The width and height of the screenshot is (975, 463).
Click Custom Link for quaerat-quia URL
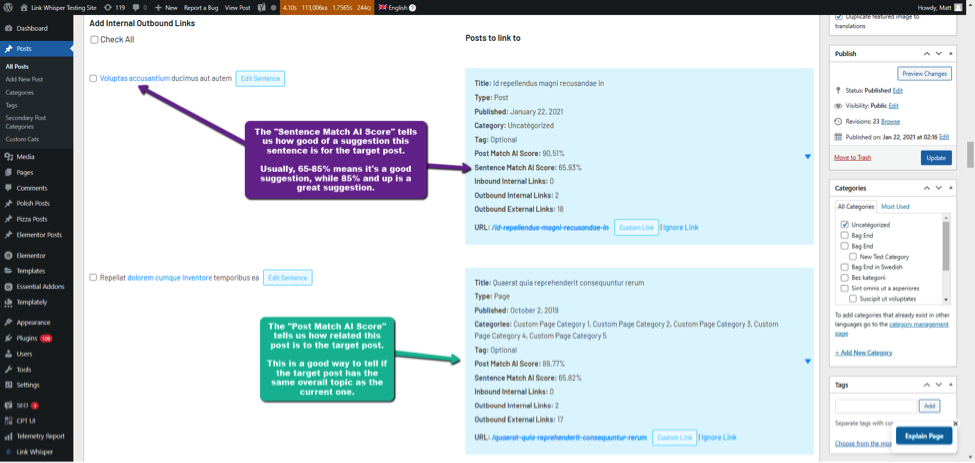[675, 438]
